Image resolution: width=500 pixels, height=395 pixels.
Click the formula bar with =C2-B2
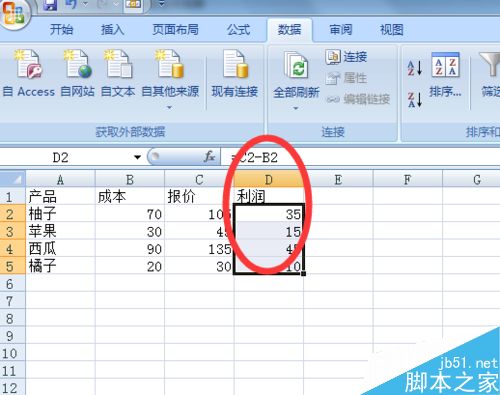click(360, 157)
